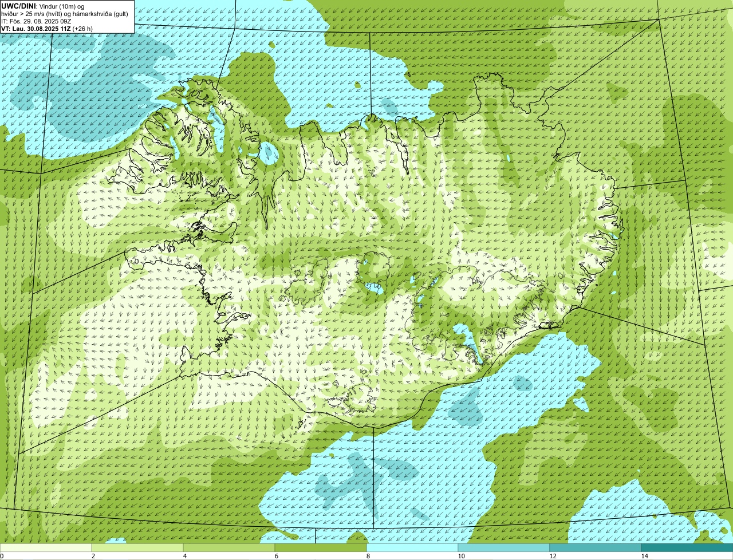Click the "IT: Fös. 29. 08. 2025 09Z" line

pos(36,21)
